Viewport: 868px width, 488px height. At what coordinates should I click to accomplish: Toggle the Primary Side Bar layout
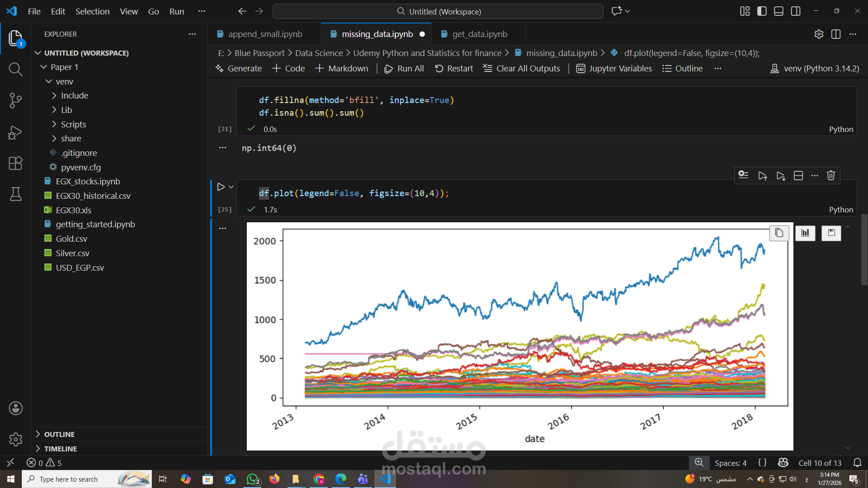pyautogui.click(x=762, y=11)
